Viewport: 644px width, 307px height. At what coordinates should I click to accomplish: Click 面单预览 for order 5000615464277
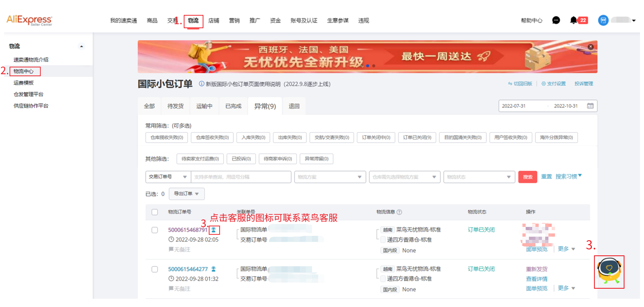pyautogui.click(x=537, y=288)
